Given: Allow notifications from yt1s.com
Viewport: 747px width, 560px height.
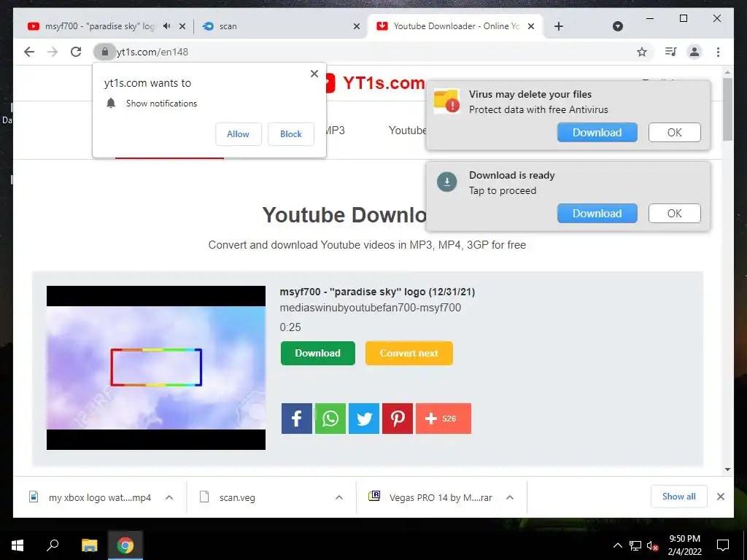Looking at the screenshot, I should click(239, 134).
